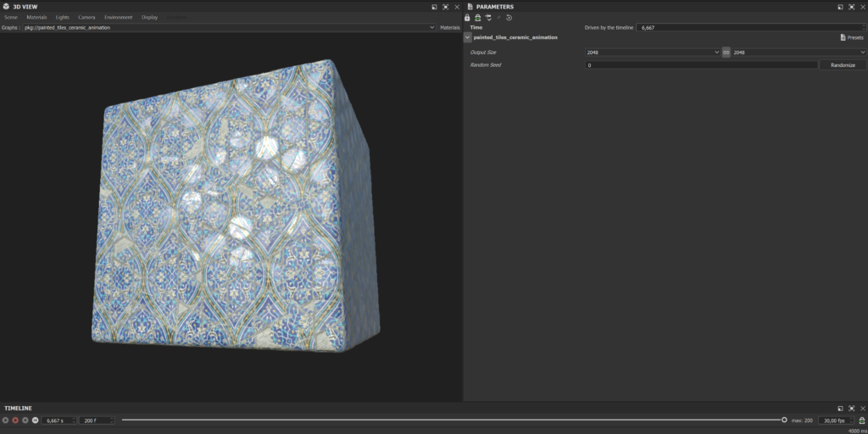
Task: Open the Presets menu
Action: pos(851,37)
